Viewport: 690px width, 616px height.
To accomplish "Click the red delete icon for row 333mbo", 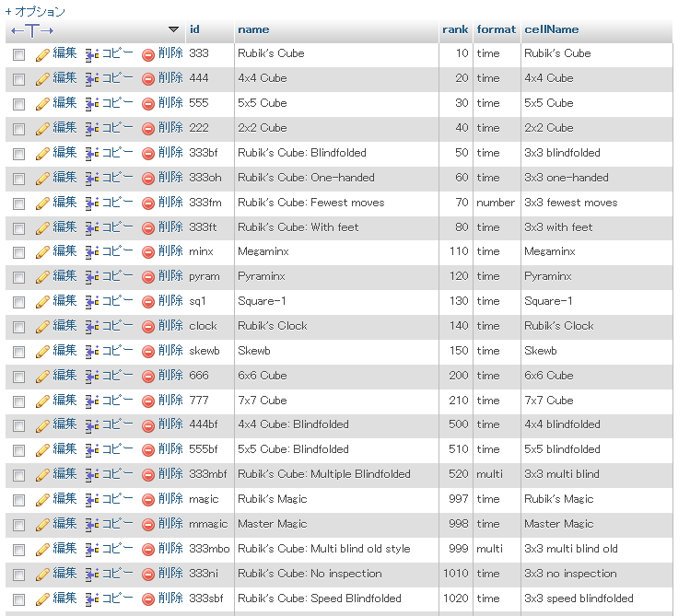I will (x=148, y=550).
